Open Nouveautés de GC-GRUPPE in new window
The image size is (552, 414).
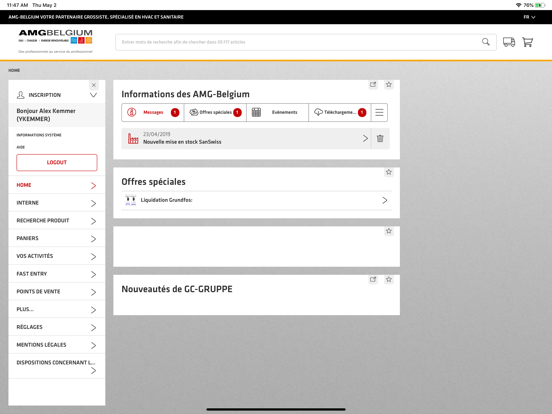pos(373,280)
